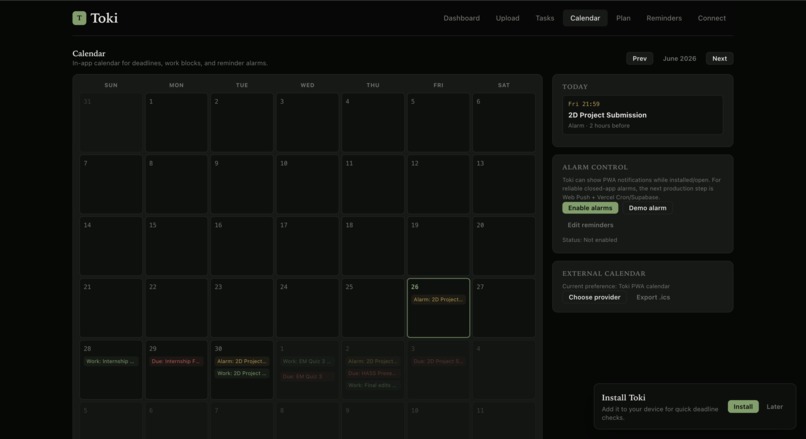806x439 pixels.
Task: Select June 24 day cell
Action: click(307, 308)
